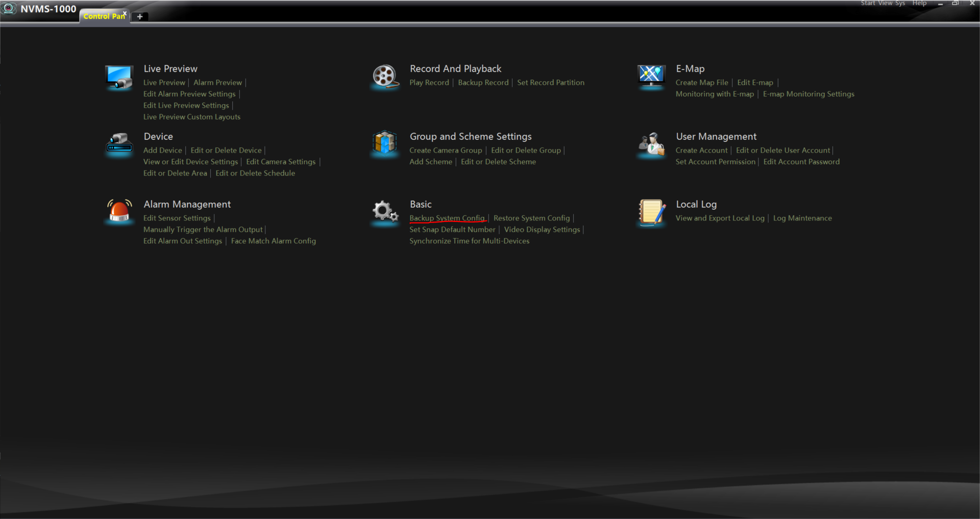Open Face Match Alarm Config

(273, 241)
